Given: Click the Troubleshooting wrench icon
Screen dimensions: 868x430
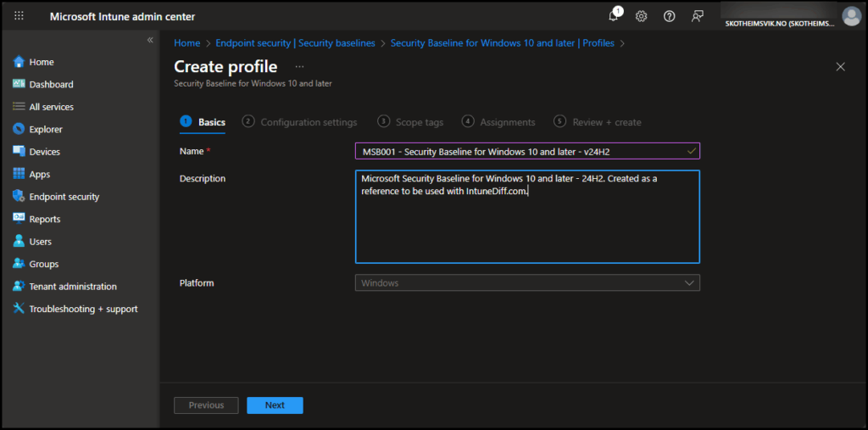Looking at the screenshot, I should (19, 309).
